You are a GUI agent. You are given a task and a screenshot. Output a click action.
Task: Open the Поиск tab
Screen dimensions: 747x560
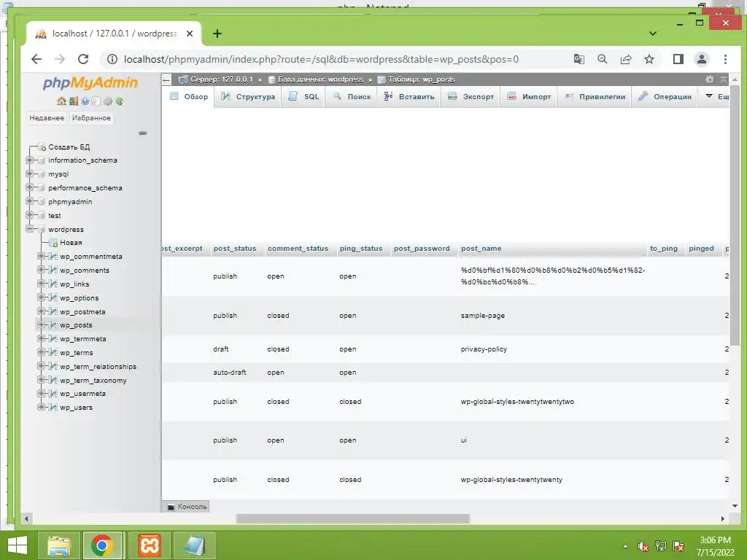352,97
